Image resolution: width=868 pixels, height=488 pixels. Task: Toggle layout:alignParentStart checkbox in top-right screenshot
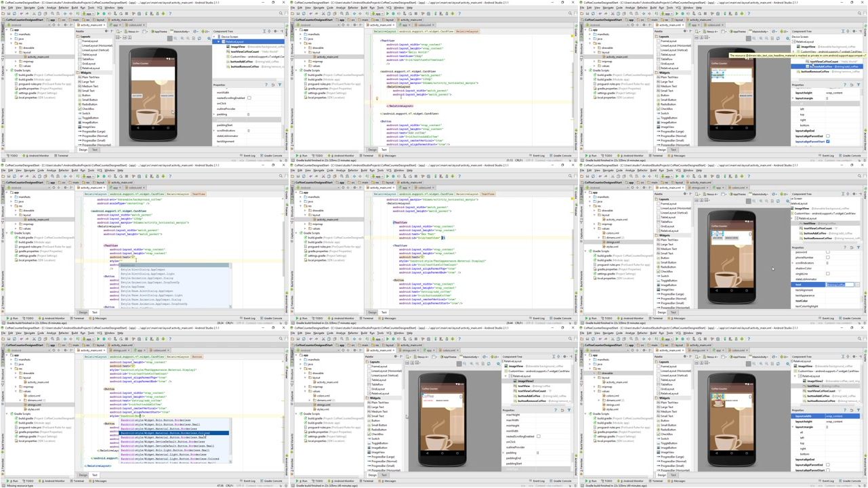(x=828, y=142)
